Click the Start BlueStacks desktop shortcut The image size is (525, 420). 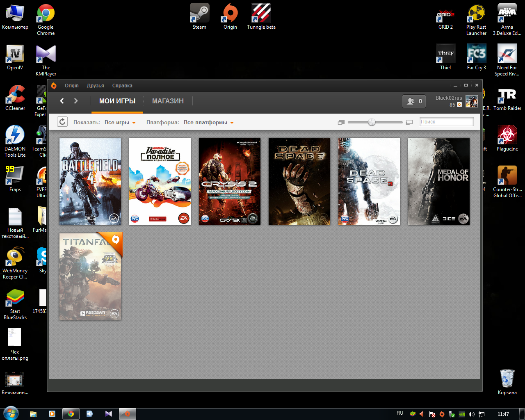[x=15, y=304]
